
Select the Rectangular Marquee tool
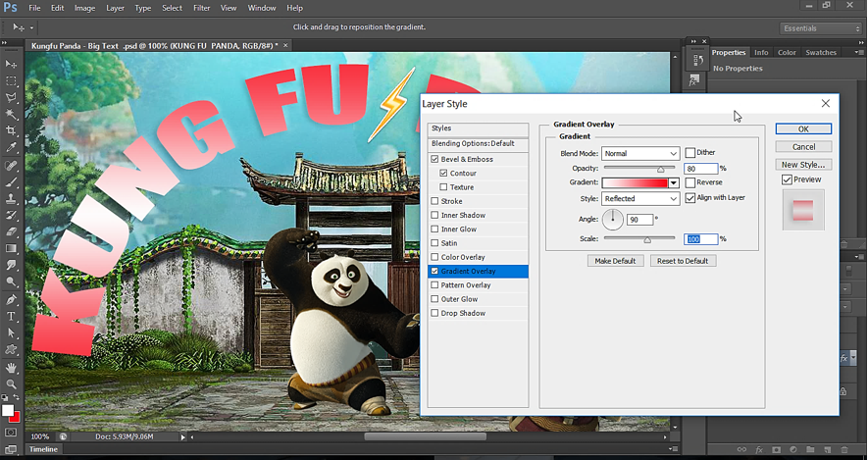point(11,80)
